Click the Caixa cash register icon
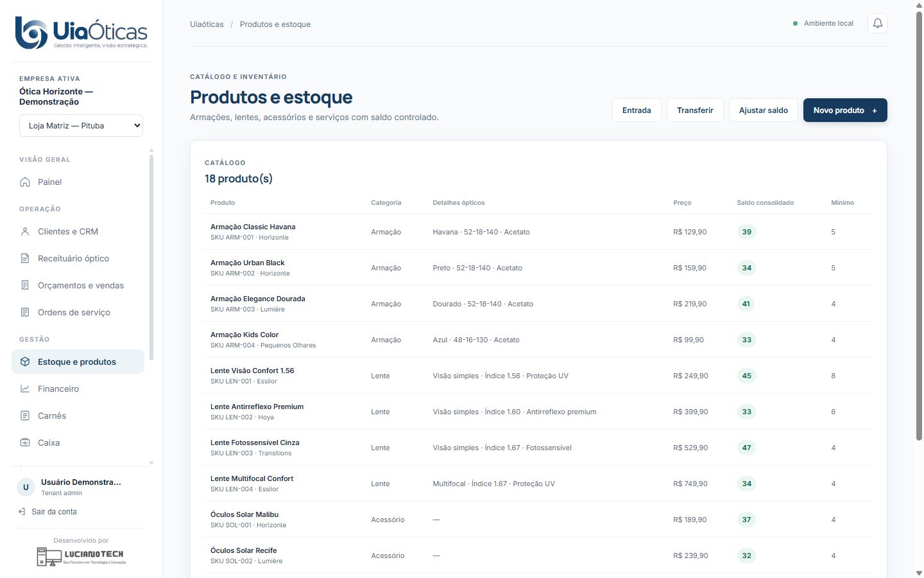924x578 pixels. click(25, 442)
